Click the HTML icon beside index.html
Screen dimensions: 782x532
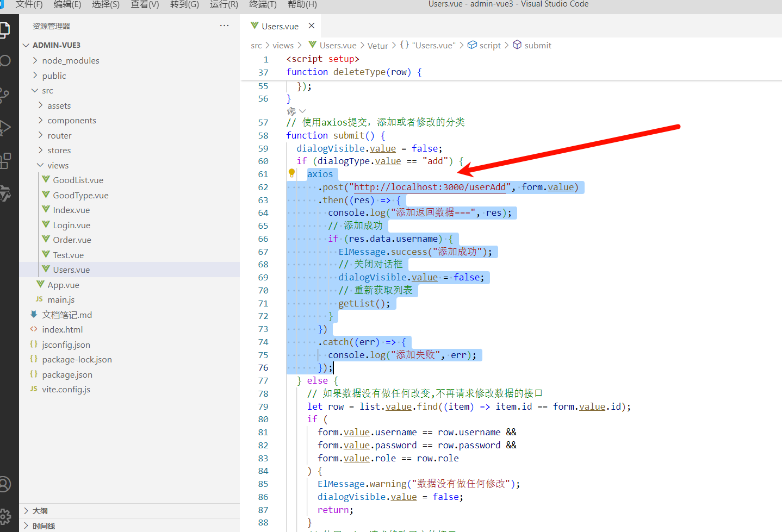pyautogui.click(x=34, y=329)
